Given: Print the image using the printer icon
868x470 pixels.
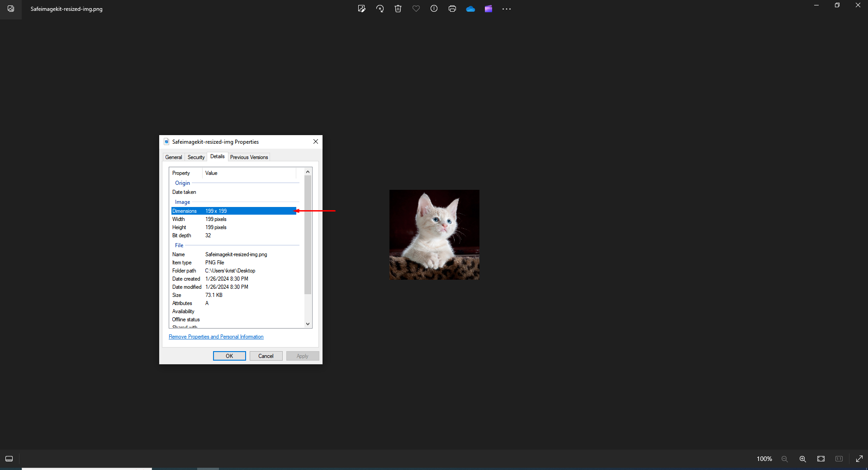Looking at the screenshot, I should tap(452, 9).
